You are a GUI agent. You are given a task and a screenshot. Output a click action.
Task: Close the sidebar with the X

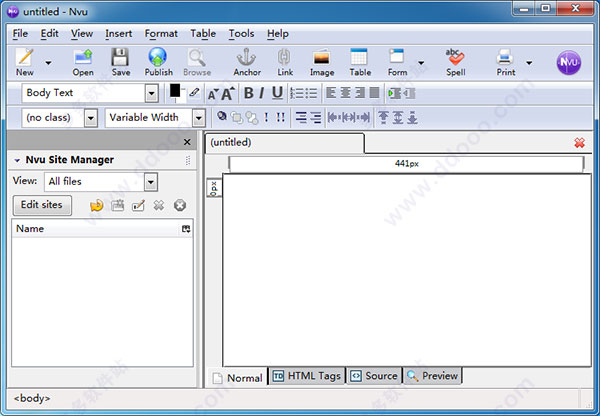(187, 142)
